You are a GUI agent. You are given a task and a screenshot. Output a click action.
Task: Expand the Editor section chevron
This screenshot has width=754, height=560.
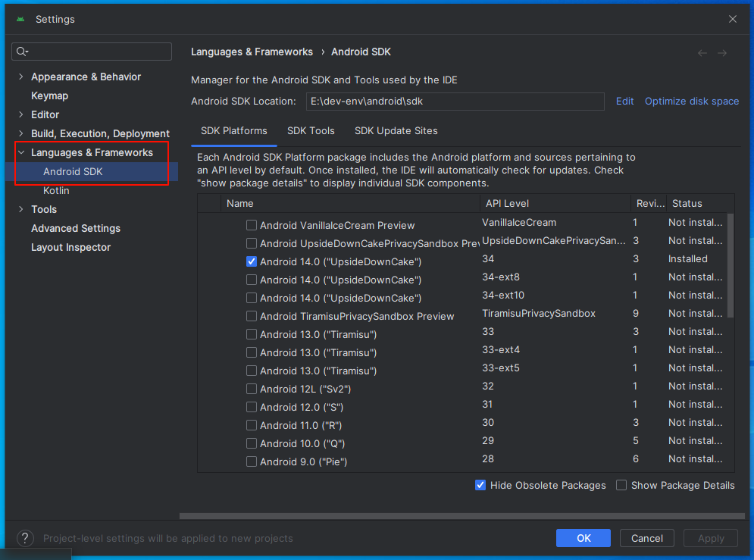click(20, 114)
